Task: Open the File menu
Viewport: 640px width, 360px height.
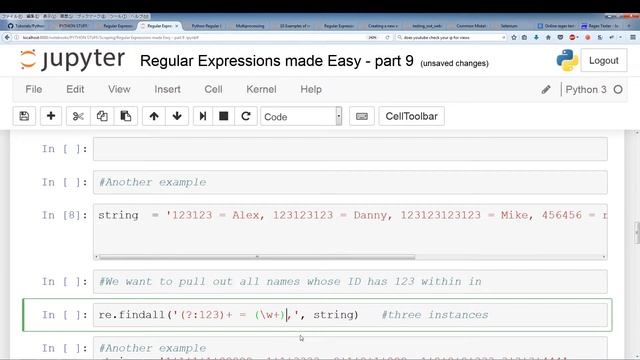Action: tap(33, 89)
